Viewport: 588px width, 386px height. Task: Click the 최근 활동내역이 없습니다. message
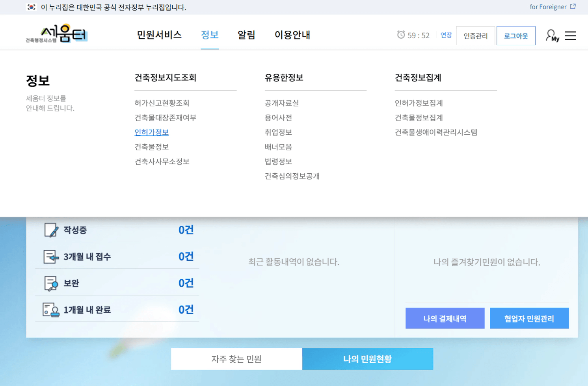click(294, 262)
